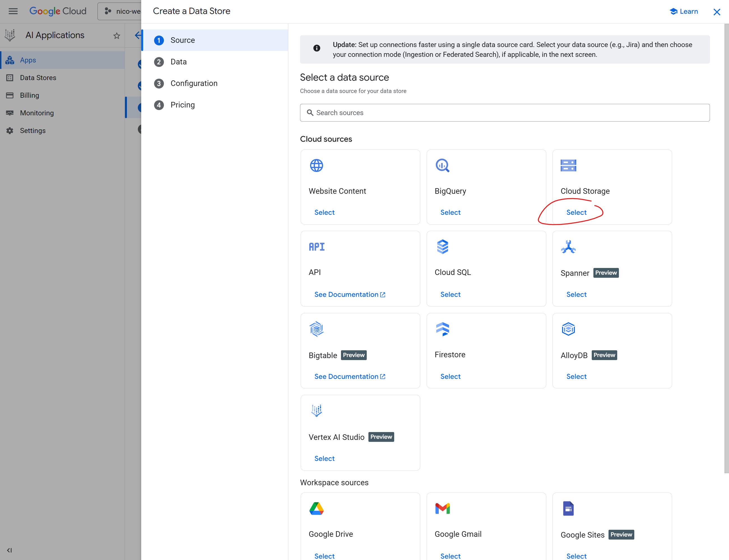Open See Documentation link for API
Viewport: 729px width, 560px height.
[x=349, y=294]
